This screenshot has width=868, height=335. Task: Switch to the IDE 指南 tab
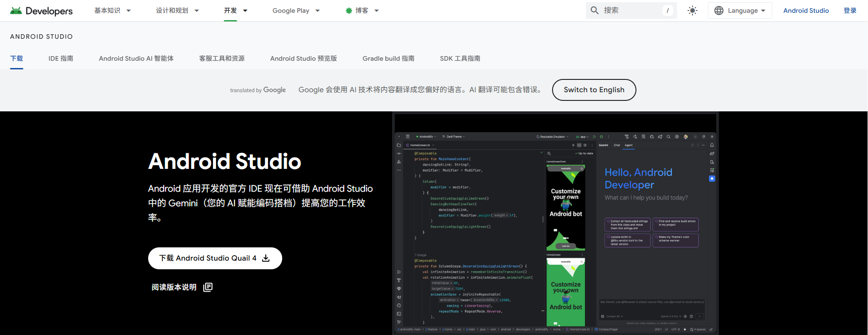61,58
